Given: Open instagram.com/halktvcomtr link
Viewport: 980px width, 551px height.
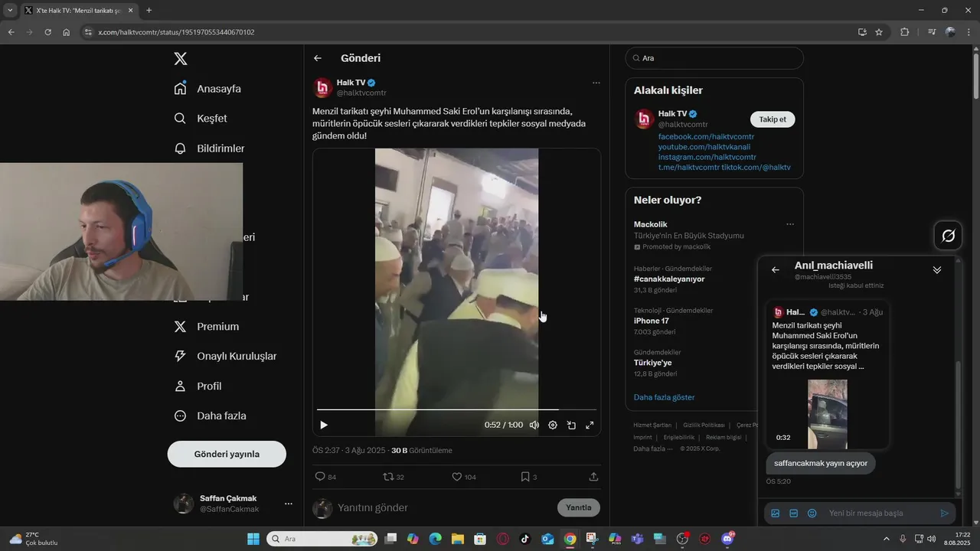Looking at the screenshot, I should click(707, 157).
